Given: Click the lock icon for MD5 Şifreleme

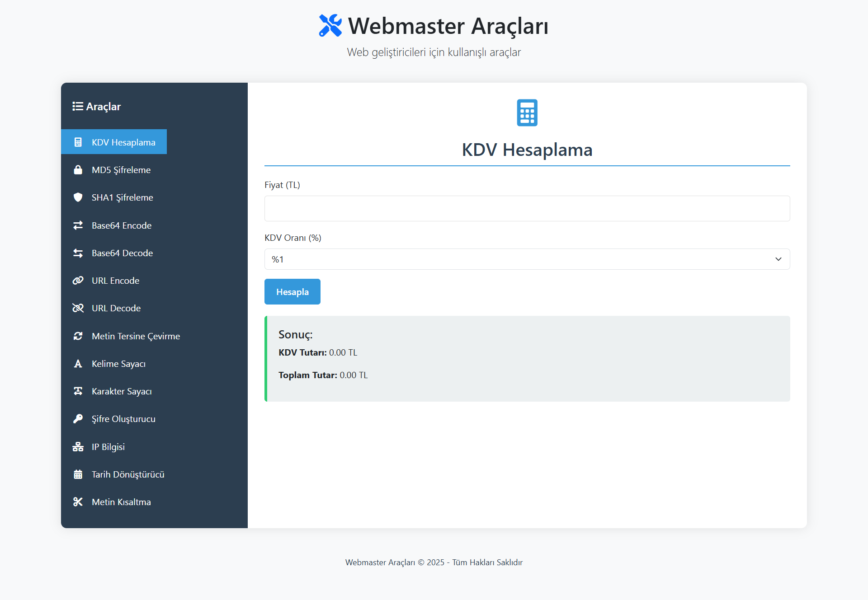Looking at the screenshot, I should pyautogui.click(x=78, y=170).
